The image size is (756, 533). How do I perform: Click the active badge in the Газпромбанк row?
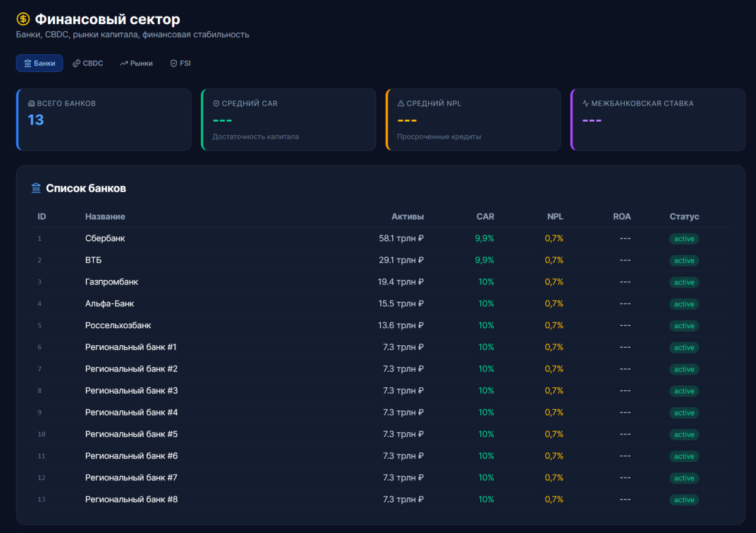click(x=684, y=283)
